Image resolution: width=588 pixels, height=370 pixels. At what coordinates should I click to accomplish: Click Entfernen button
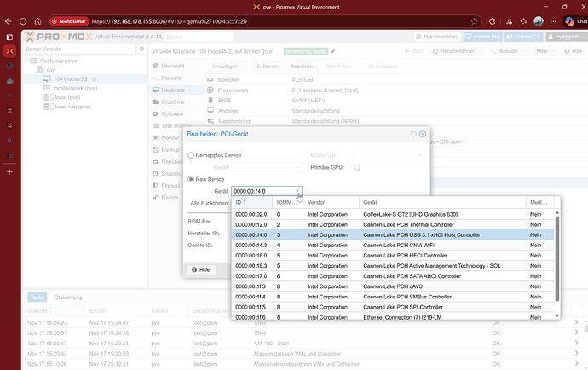coord(268,66)
